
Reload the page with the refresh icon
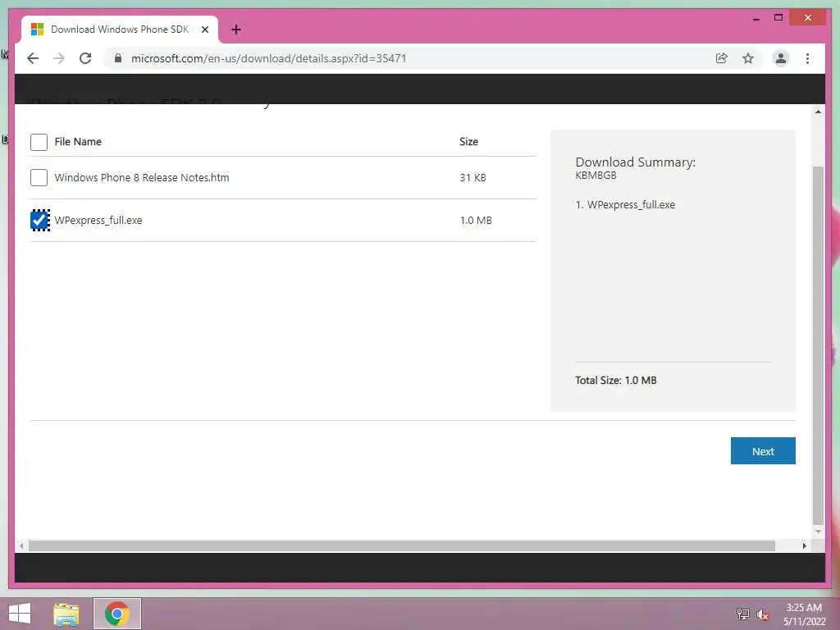click(x=85, y=58)
